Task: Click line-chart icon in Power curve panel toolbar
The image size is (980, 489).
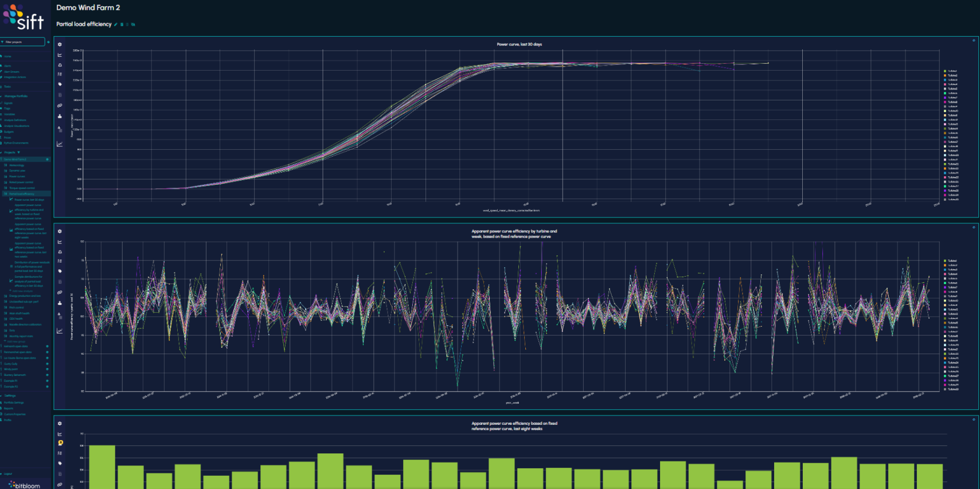Action: click(60, 55)
